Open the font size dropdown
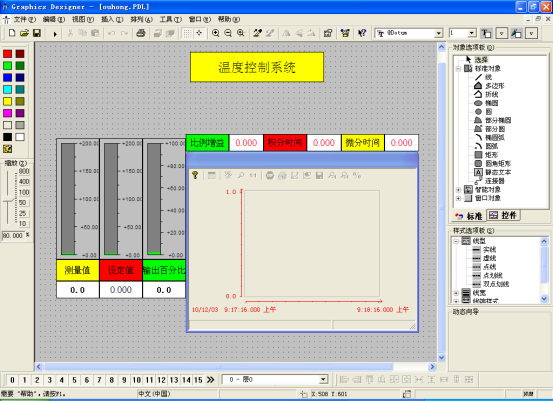The width and height of the screenshot is (553, 401). coord(472,33)
